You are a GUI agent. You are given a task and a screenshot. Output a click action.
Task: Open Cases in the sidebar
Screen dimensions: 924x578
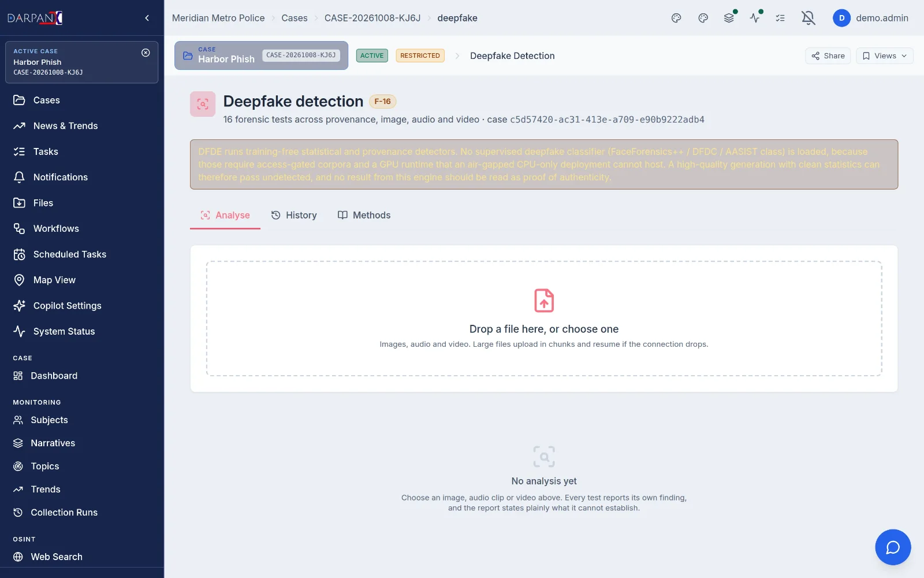pyautogui.click(x=82, y=100)
